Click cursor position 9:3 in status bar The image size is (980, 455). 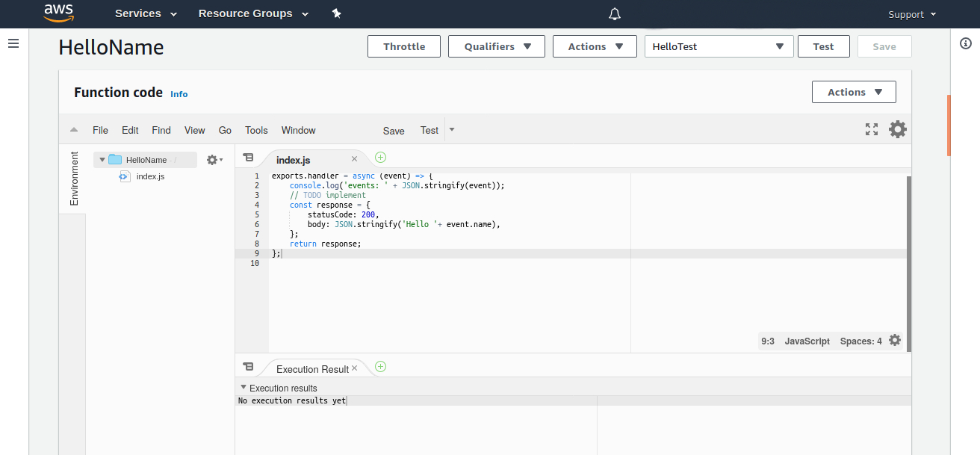click(768, 341)
